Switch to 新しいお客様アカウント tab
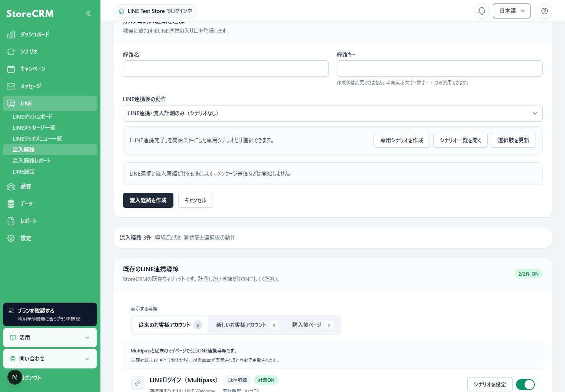The width and height of the screenshot is (565, 392). click(x=247, y=325)
